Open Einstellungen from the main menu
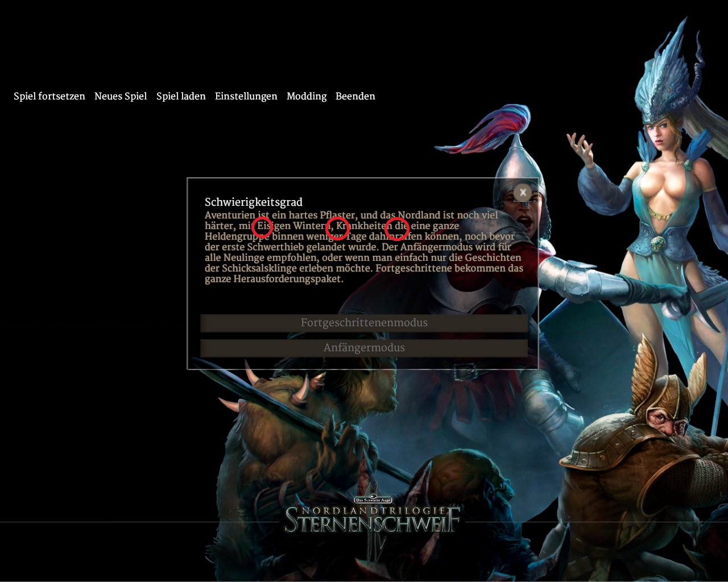 click(246, 96)
